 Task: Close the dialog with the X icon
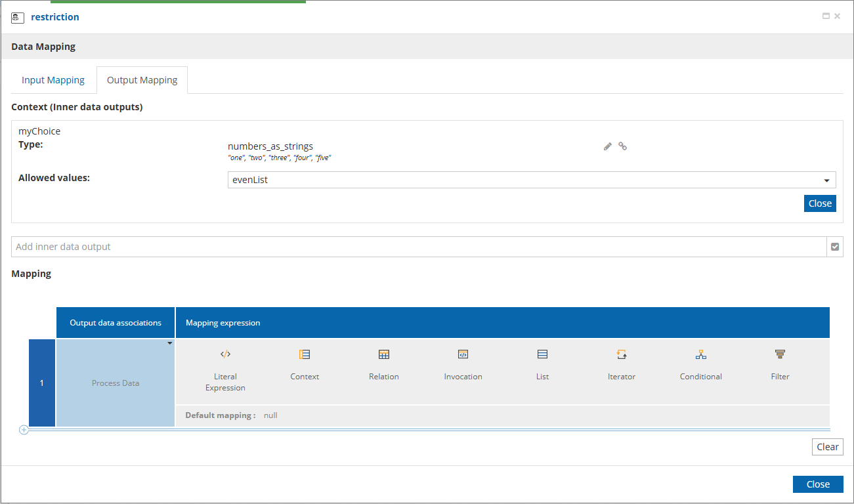coord(837,16)
